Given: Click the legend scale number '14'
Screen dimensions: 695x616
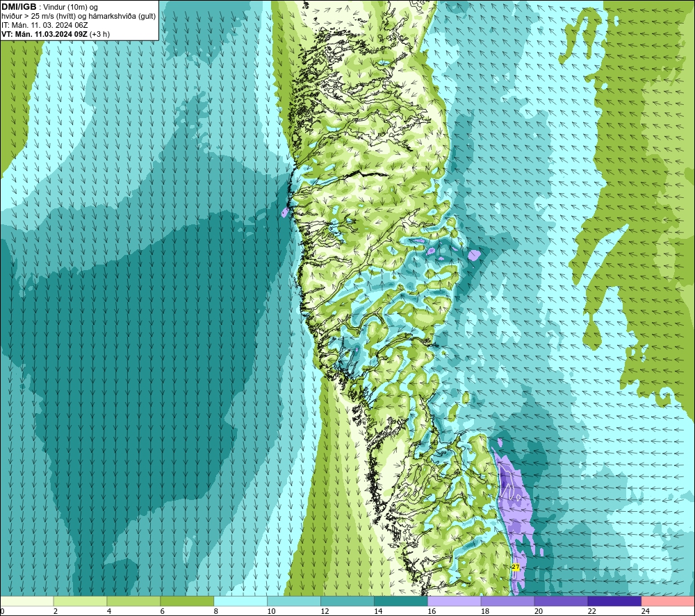Looking at the screenshot, I should (378, 611).
